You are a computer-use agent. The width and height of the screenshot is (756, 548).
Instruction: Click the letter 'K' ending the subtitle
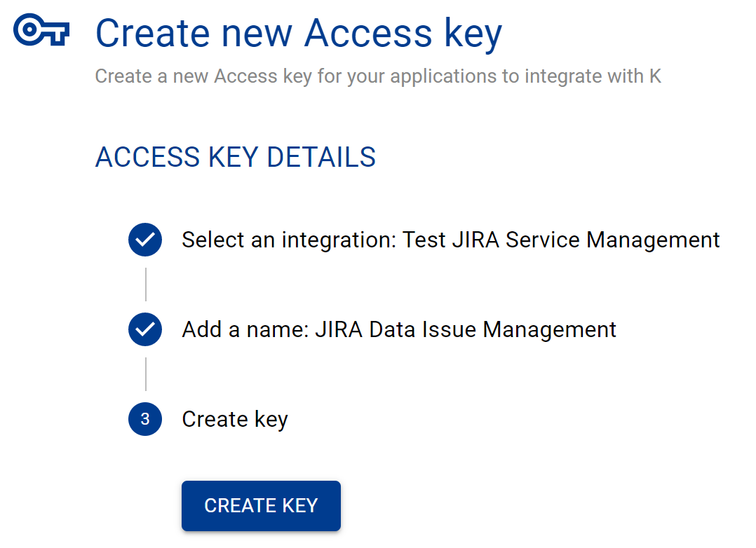pyautogui.click(x=654, y=76)
